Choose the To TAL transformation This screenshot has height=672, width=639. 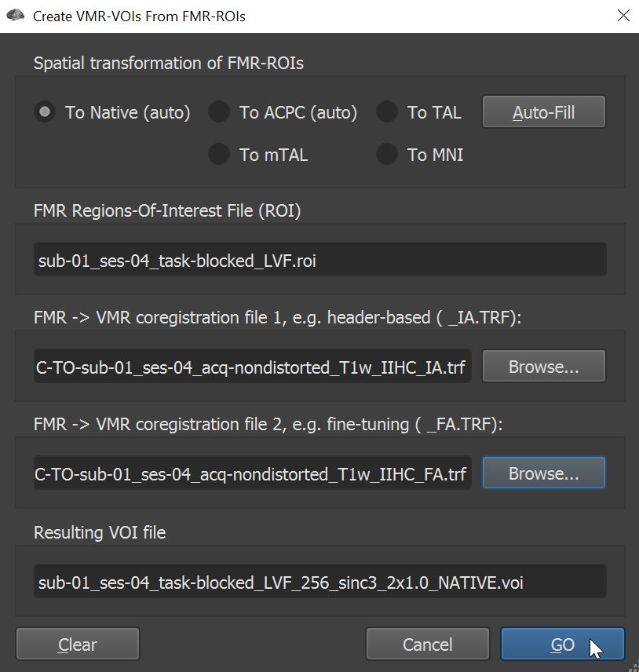387,112
